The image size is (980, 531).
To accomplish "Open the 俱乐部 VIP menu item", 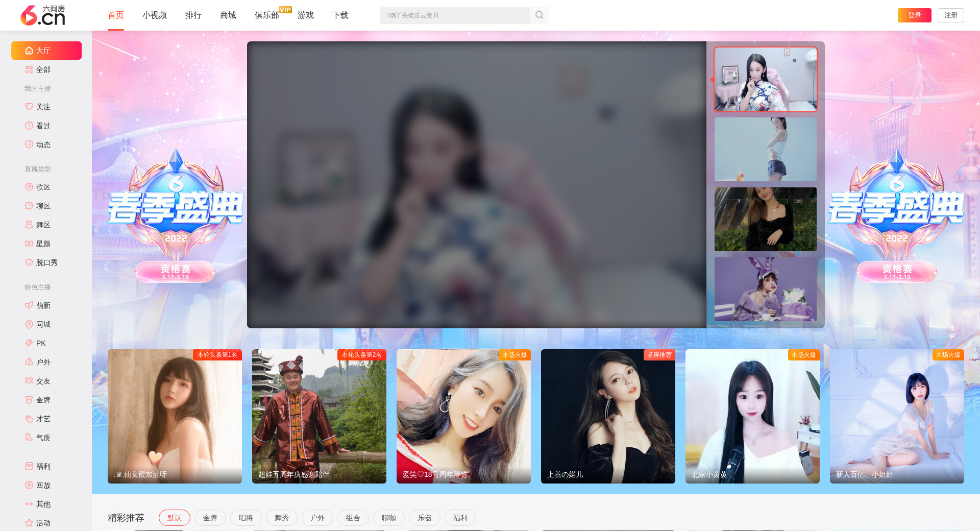I will (x=266, y=15).
